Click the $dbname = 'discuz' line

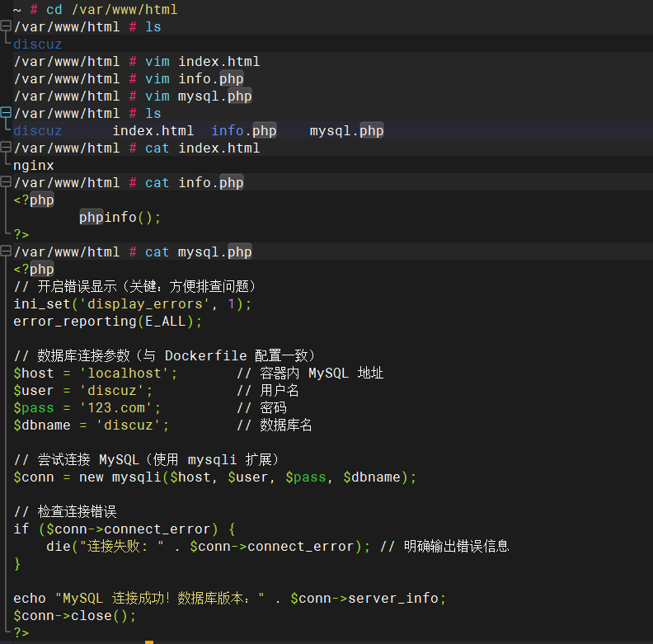pyautogui.click(x=92, y=425)
